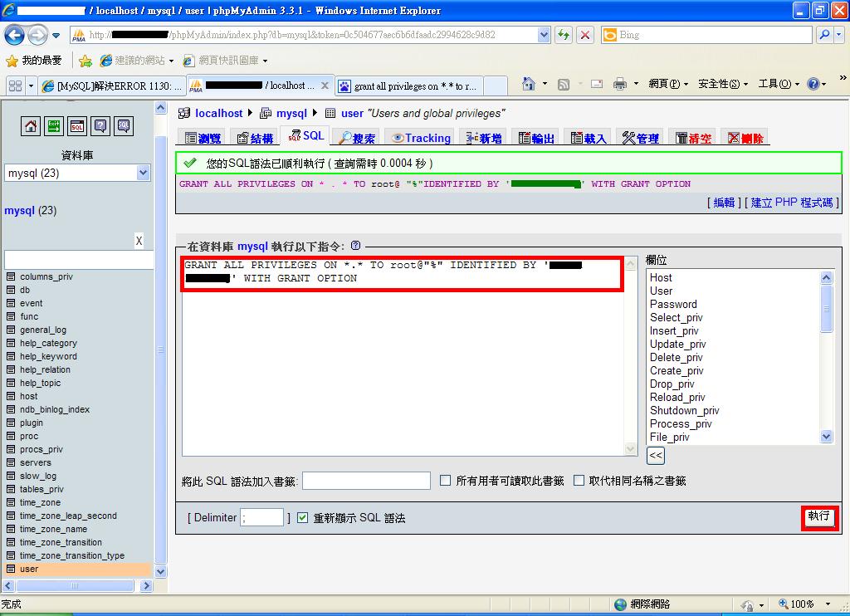Image resolution: width=850 pixels, height=616 pixels.
Task: Open the Quick Tabs grid icon
Action: point(15,86)
